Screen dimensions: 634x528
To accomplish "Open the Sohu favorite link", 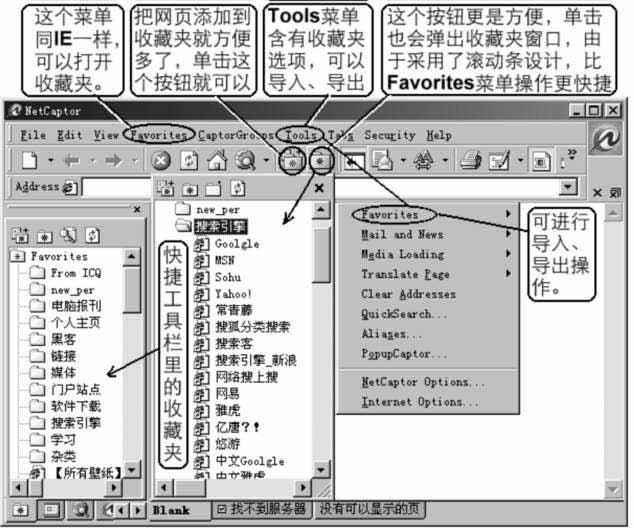I will [x=228, y=277].
